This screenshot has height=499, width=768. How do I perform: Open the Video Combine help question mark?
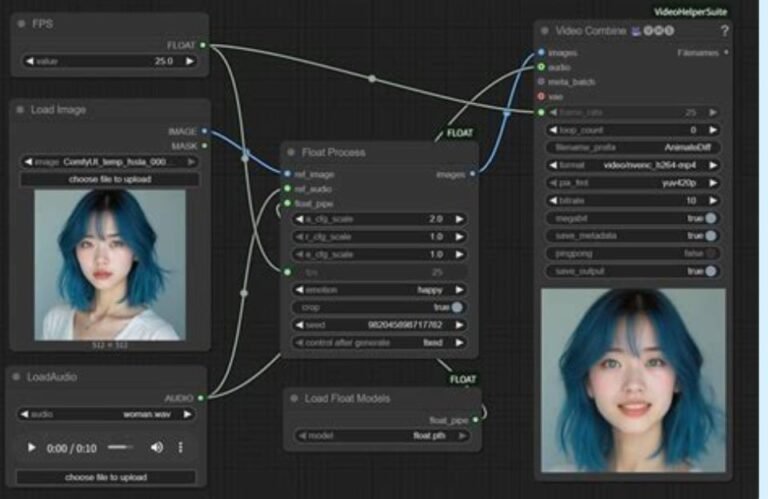[x=724, y=31]
